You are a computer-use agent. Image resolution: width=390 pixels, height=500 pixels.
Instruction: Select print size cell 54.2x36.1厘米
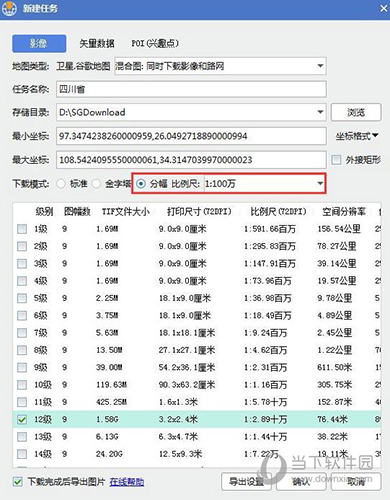(x=187, y=367)
